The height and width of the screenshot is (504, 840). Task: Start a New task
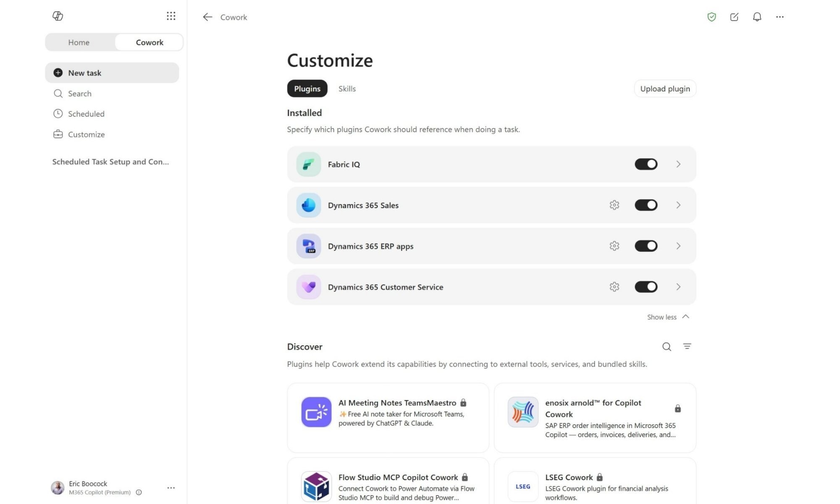pos(112,73)
